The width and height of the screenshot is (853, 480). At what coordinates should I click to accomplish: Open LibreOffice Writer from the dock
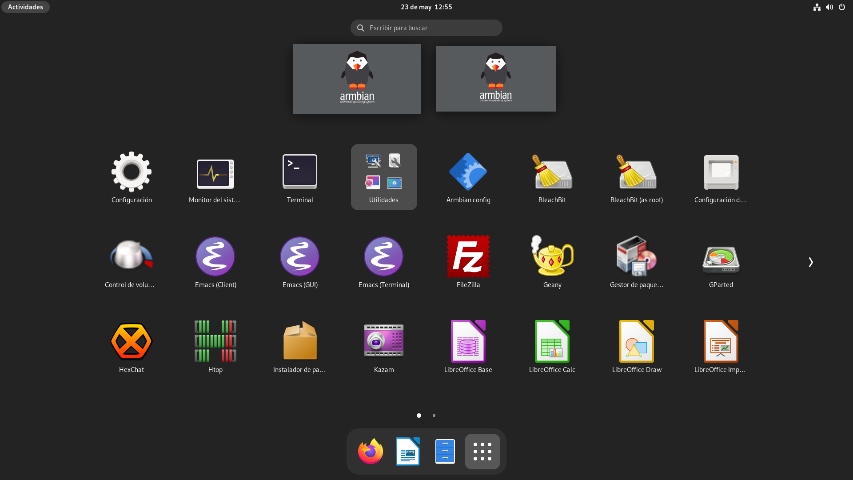click(x=407, y=451)
